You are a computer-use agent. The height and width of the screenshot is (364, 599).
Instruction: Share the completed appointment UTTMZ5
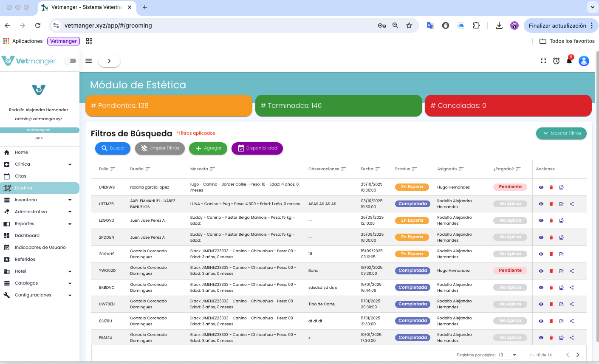(572, 204)
